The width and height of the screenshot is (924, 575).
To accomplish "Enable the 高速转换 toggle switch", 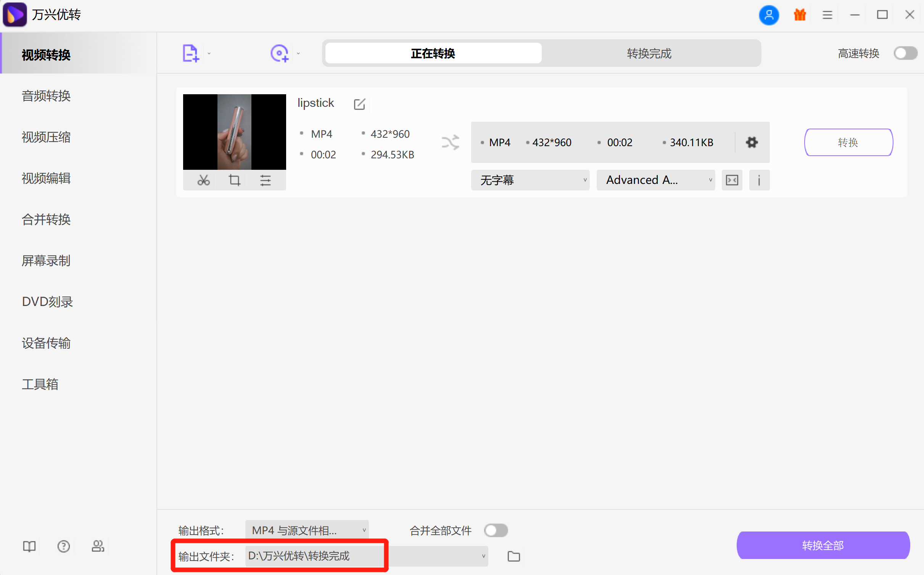I will tap(905, 53).
